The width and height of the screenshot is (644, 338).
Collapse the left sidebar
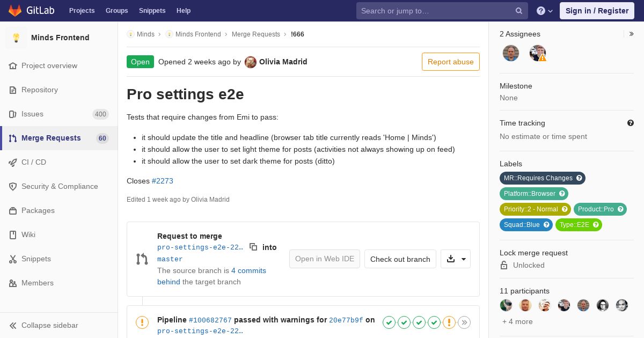[59, 325]
